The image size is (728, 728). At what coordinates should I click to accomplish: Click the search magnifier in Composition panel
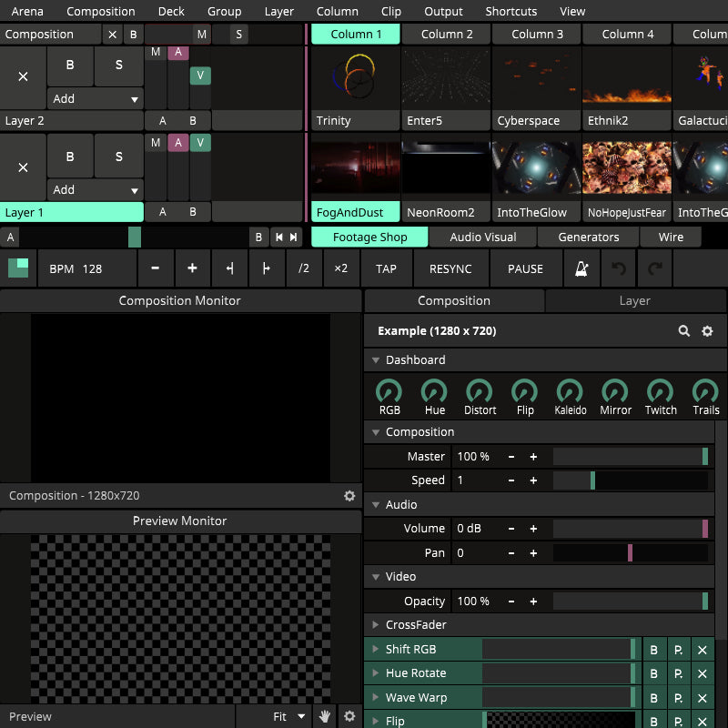(x=683, y=331)
